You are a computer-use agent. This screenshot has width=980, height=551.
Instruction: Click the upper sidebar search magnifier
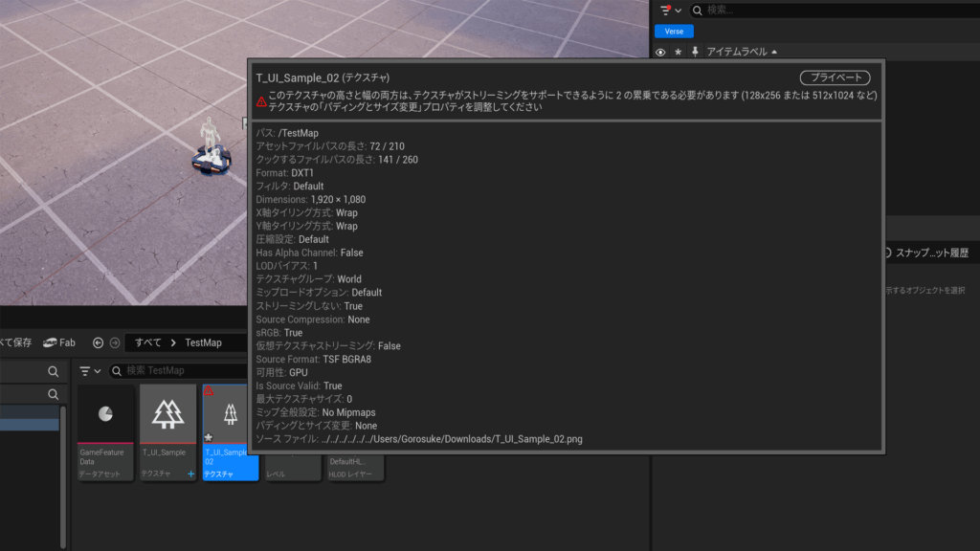pos(54,372)
